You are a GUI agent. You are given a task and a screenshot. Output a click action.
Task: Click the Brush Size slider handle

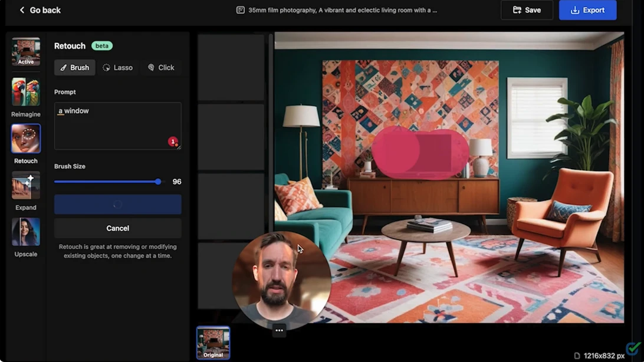158,182
